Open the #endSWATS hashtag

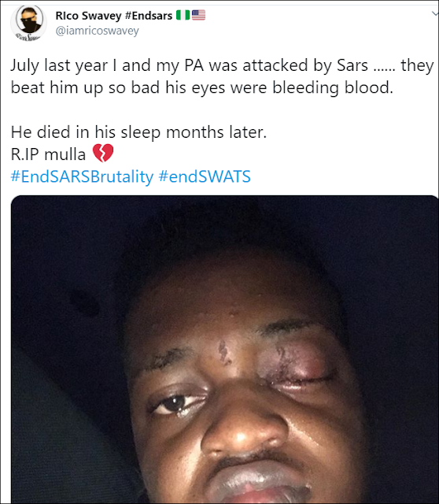point(205,176)
